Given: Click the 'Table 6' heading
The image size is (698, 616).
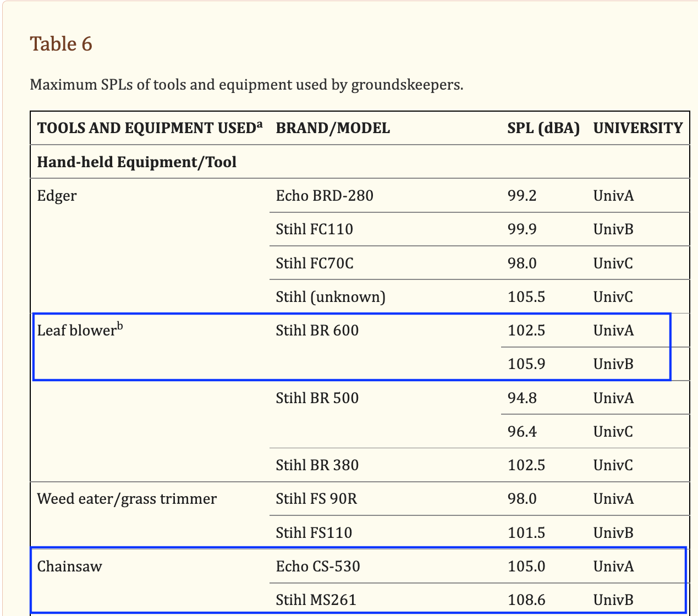Looking at the screenshot, I should pyautogui.click(x=61, y=43).
